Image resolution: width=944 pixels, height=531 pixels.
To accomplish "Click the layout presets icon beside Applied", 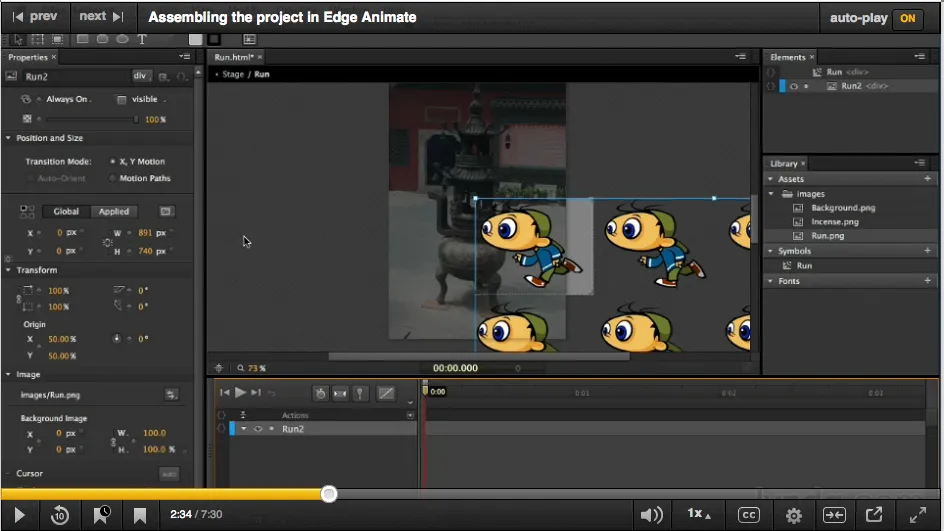I will (166, 211).
